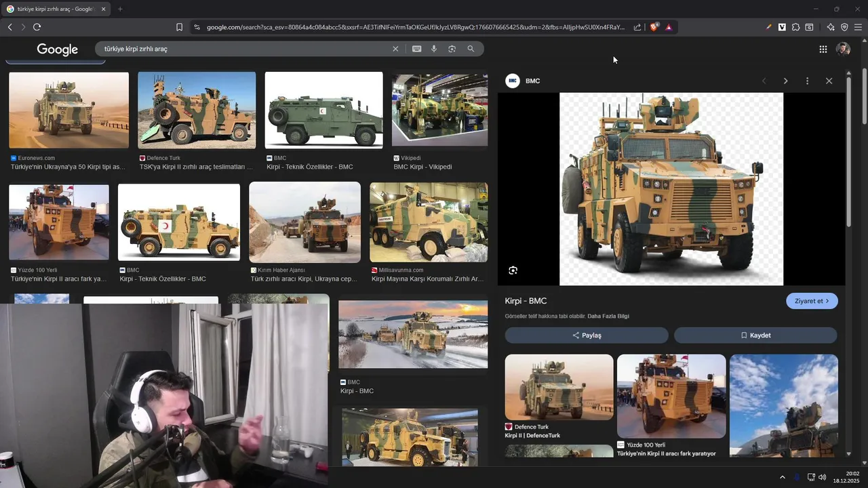868x488 pixels.
Task: Open site settings icon in the address bar
Action: click(197, 27)
